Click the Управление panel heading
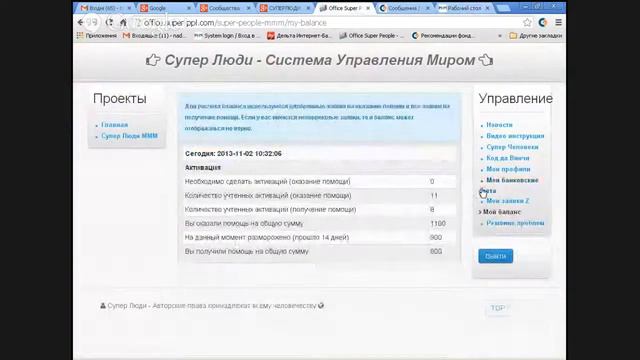Image resolution: width=640 pixels, height=360 pixels. click(516, 98)
